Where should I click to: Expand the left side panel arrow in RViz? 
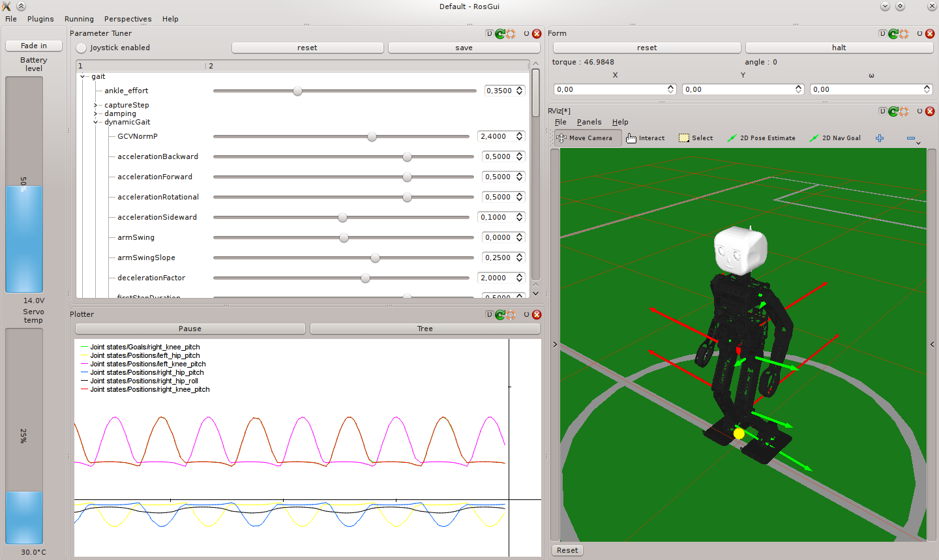click(x=555, y=344)
